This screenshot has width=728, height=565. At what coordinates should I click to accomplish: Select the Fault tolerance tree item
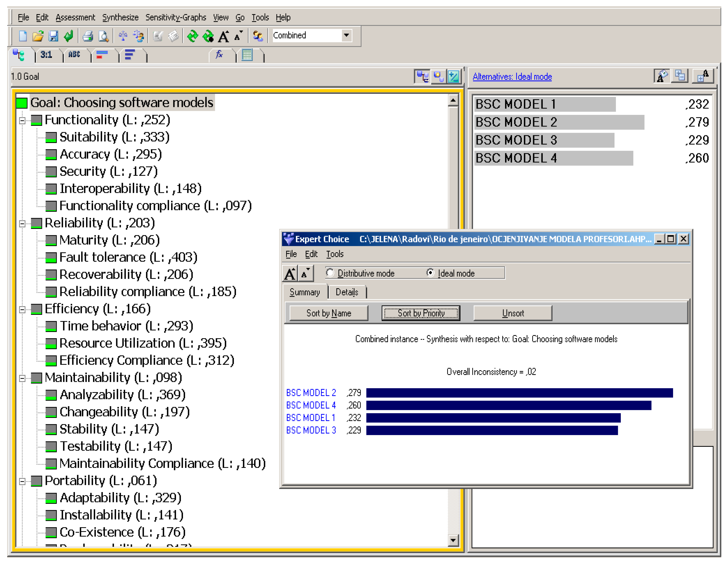(x=128, y=258)
